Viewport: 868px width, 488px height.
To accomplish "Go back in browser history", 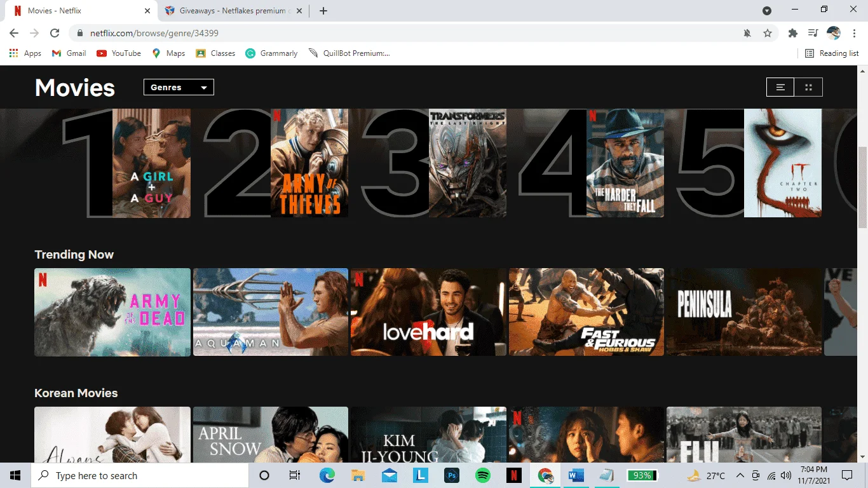I will click(x=14, y=33).
